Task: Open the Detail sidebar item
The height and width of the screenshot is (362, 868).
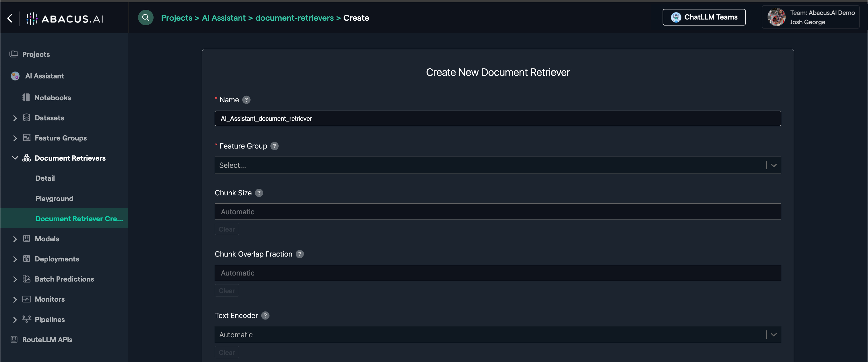Action: click(45, 178)
